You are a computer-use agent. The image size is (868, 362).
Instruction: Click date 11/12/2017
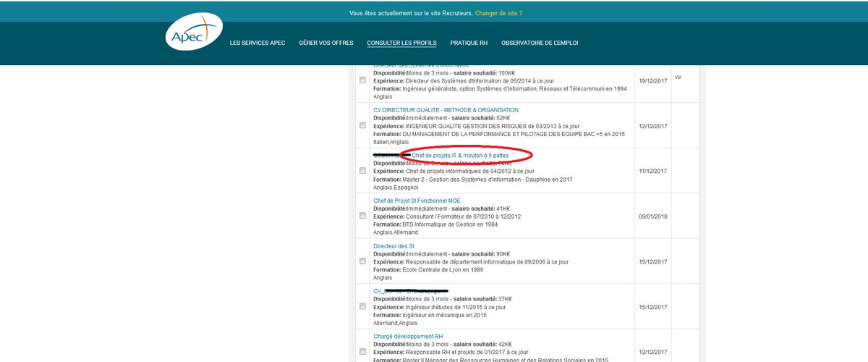[x=653, y=171]
